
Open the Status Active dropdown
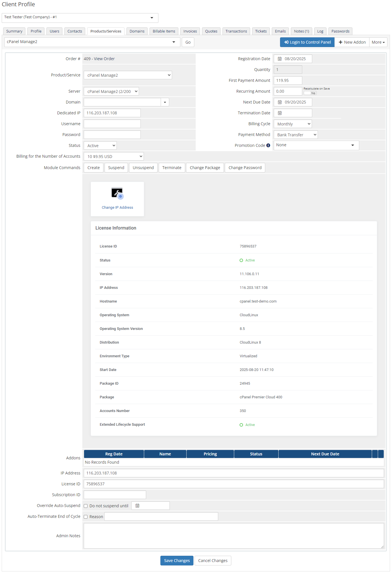pos(100,145)
